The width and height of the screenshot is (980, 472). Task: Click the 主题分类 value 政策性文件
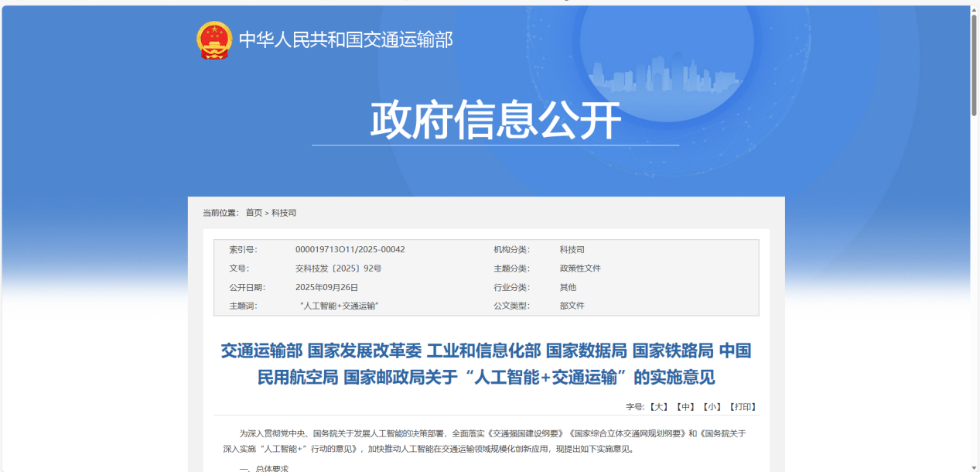[580, 268]
